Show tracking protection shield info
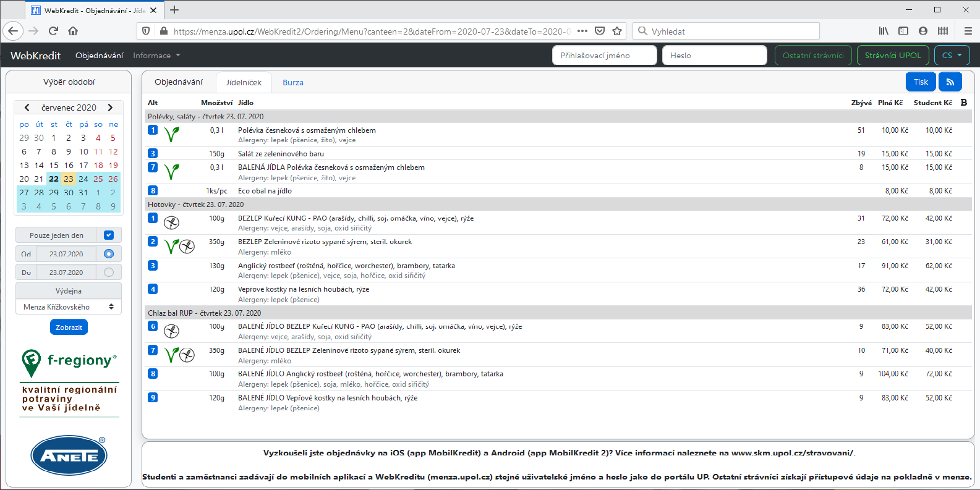This screenshot has width=980, height=490. coord(146,31)
